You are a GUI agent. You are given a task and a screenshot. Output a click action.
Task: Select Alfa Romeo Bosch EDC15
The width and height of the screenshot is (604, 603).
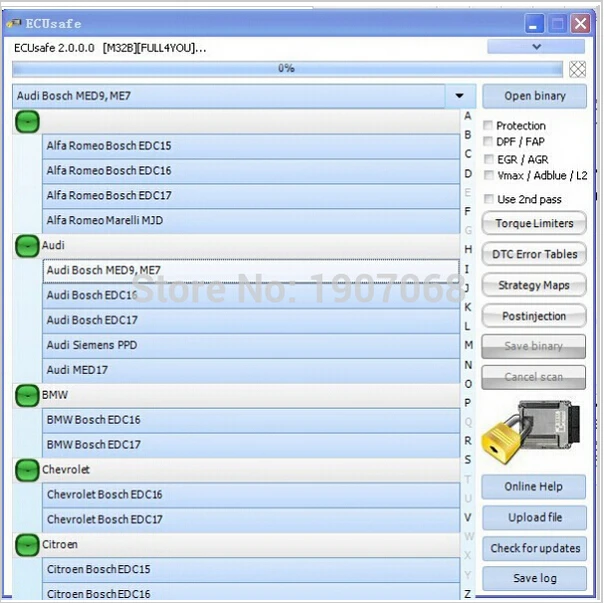(x=251, y=146)
